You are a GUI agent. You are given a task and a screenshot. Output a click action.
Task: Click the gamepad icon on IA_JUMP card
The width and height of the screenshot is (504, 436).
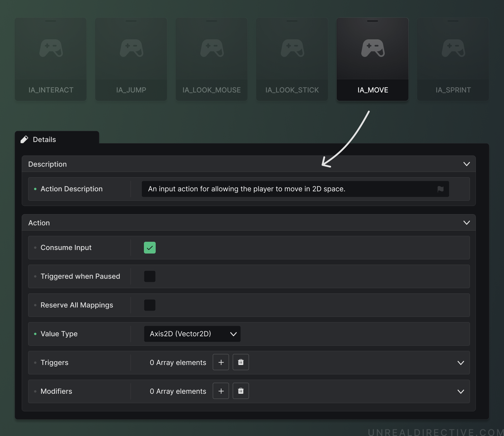click(131, 48)
